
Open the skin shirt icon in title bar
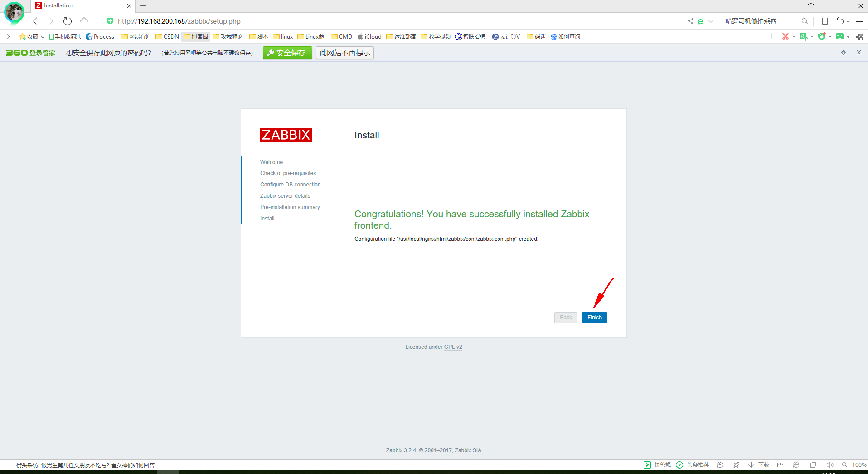click(811, 6)
